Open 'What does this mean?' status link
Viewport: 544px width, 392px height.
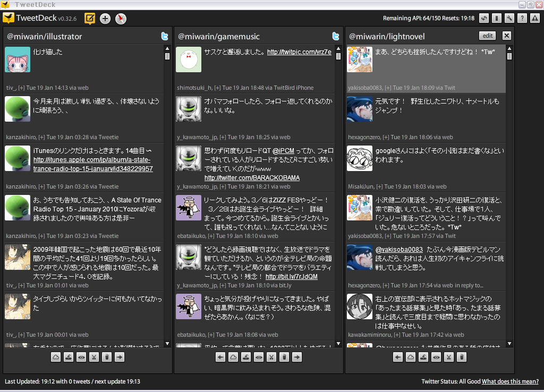(x=510, y=381)
